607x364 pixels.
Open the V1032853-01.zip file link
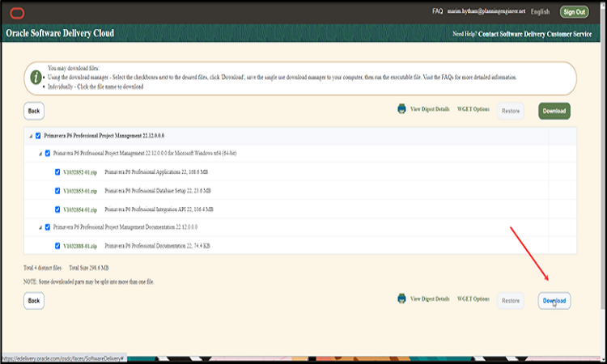(x=80, y=191)
